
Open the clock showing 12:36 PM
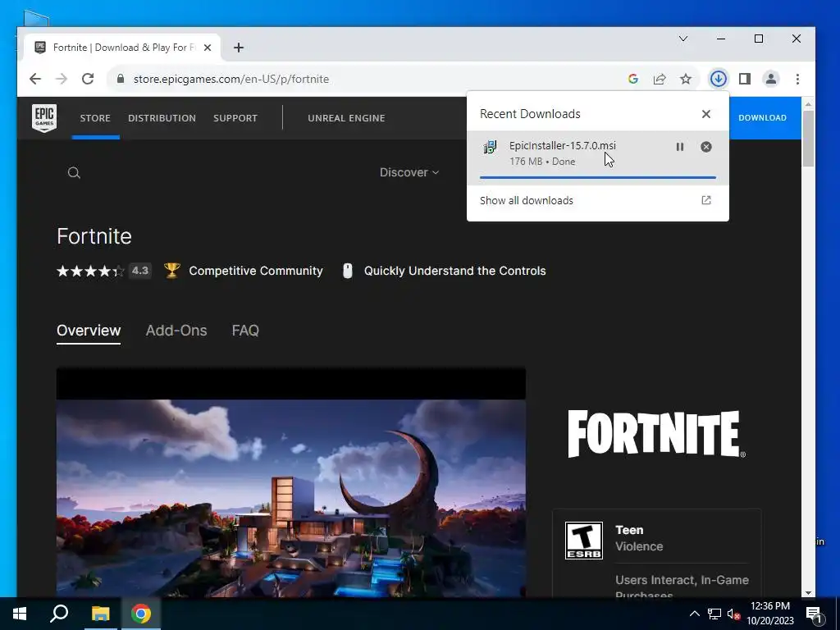click(769, 614)
